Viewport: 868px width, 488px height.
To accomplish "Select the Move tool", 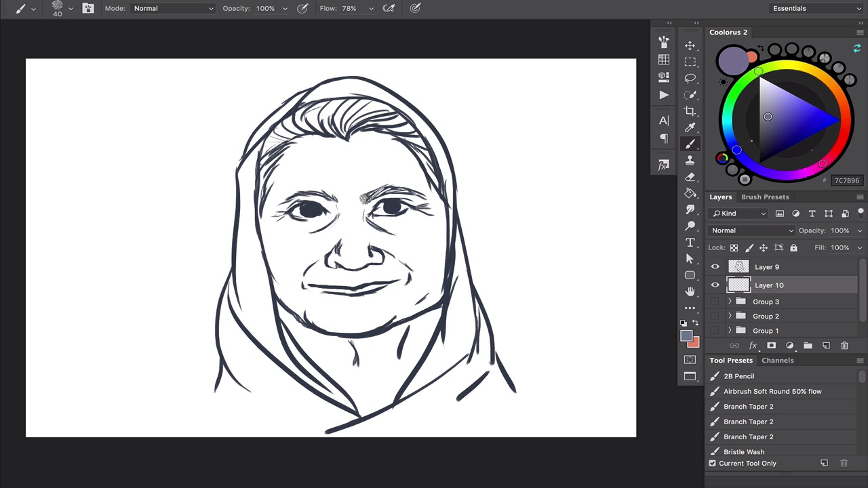I will click(690, 45).
